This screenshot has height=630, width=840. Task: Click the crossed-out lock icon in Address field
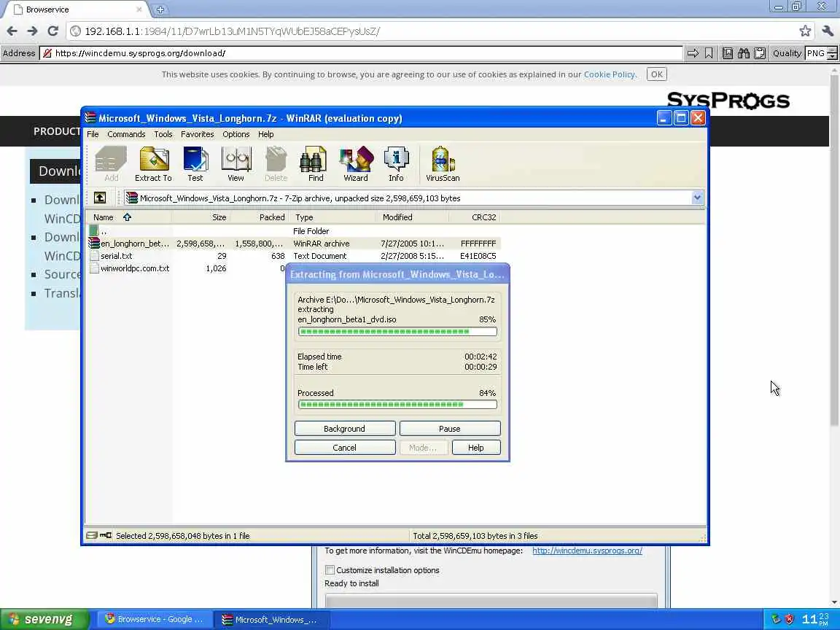click(47, 53)
